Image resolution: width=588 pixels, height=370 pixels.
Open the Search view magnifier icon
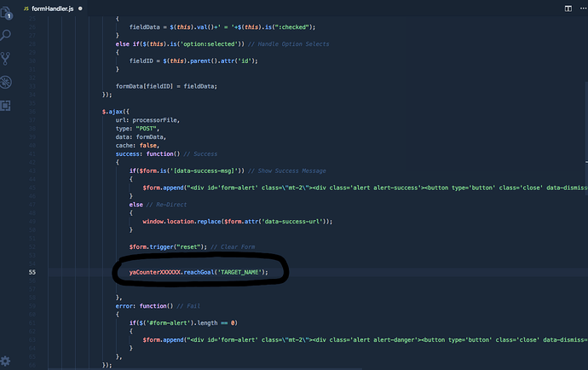7,36
